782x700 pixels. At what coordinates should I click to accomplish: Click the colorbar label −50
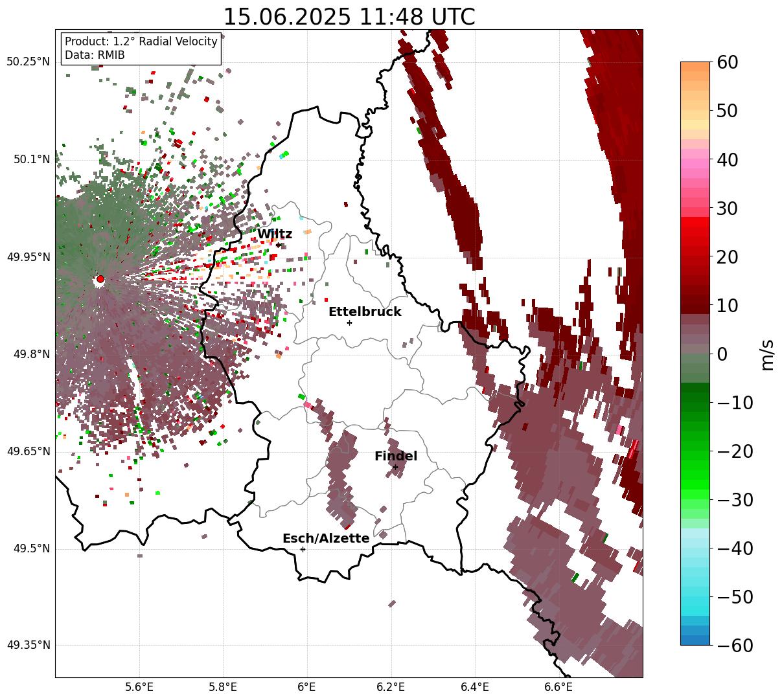(x=733, y=596)
